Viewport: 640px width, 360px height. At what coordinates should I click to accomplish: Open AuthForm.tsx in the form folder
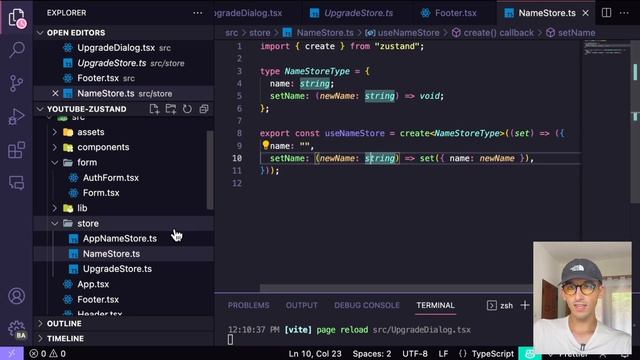(123, 178)
